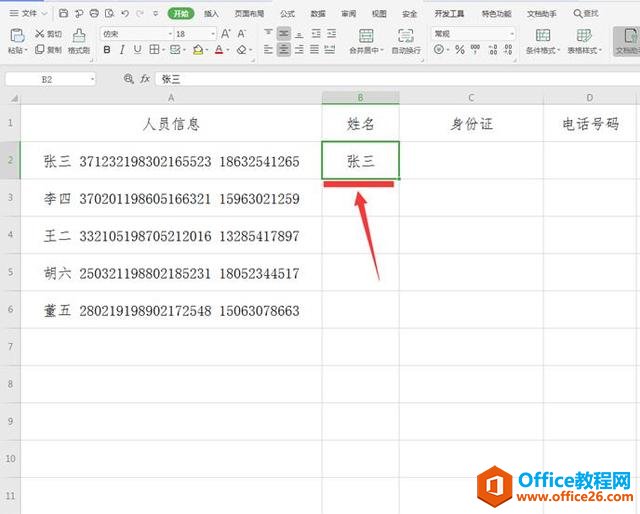
Task: Expand the quick access toolbar customize arrow
Action: (x=156, y=13)
